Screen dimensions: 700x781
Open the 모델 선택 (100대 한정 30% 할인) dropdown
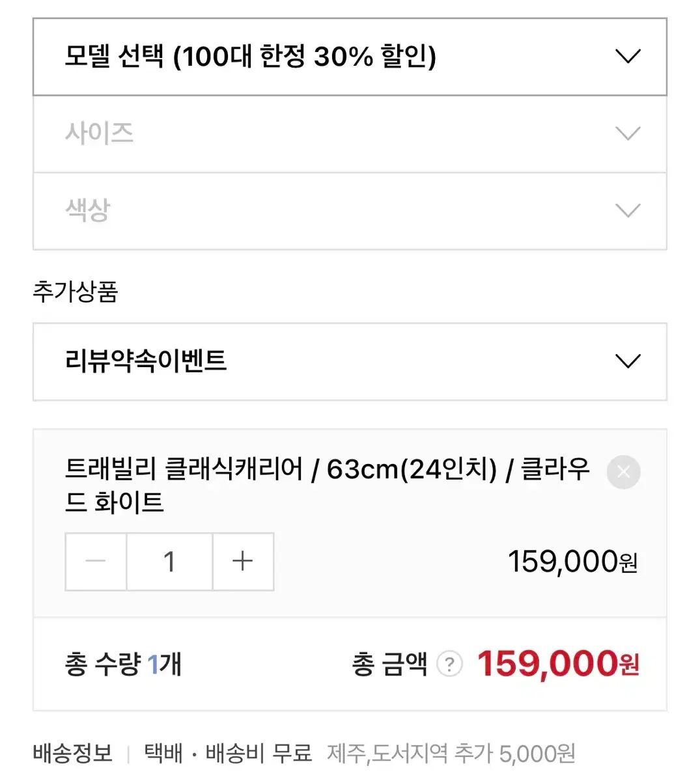tap(350, 57)
